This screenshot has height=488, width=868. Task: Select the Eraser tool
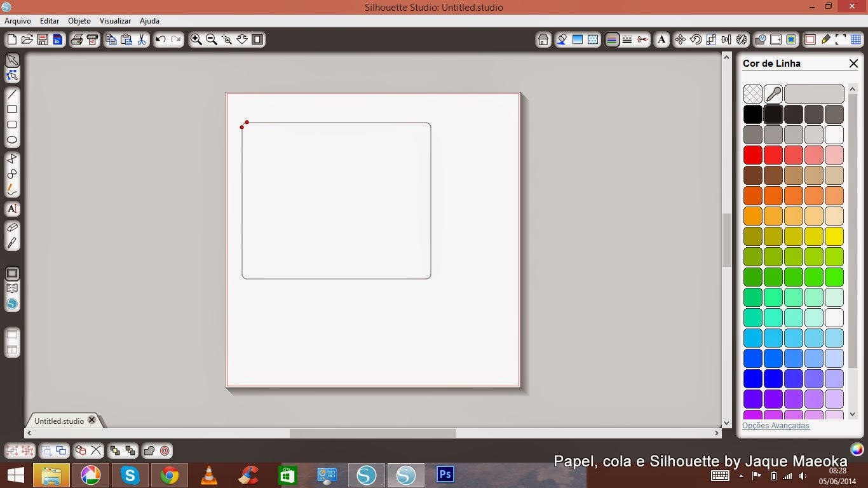[11, 227]
